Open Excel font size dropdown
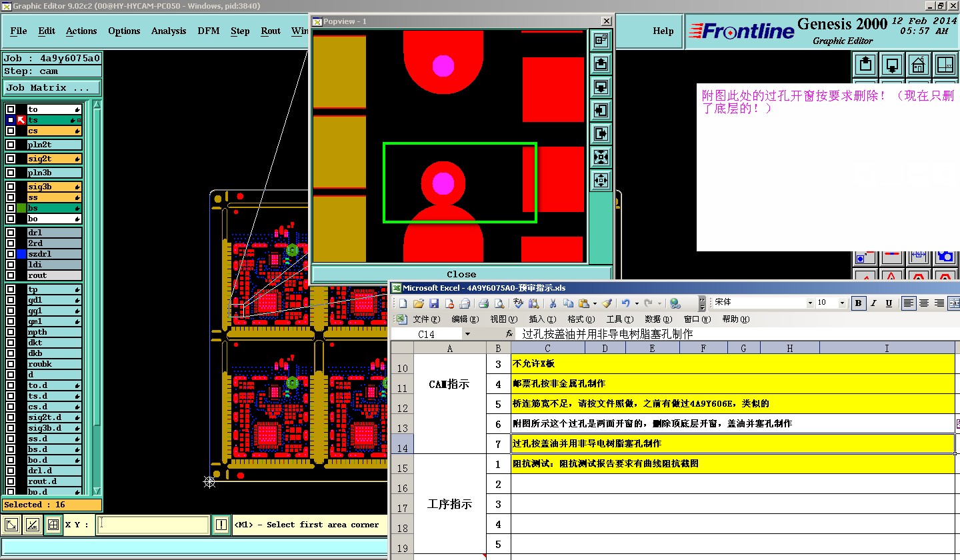Screen dimensions: 960x560 click(842, 303)
